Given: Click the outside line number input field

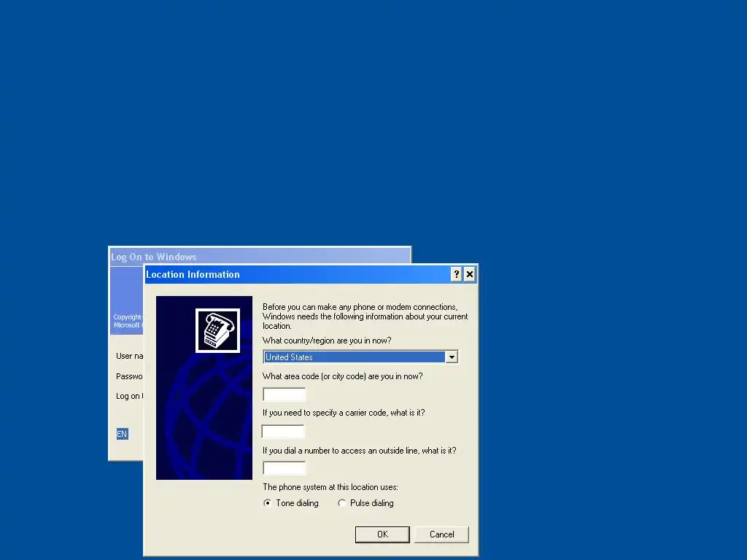Looking at the screenshot, I should [284, 468].
